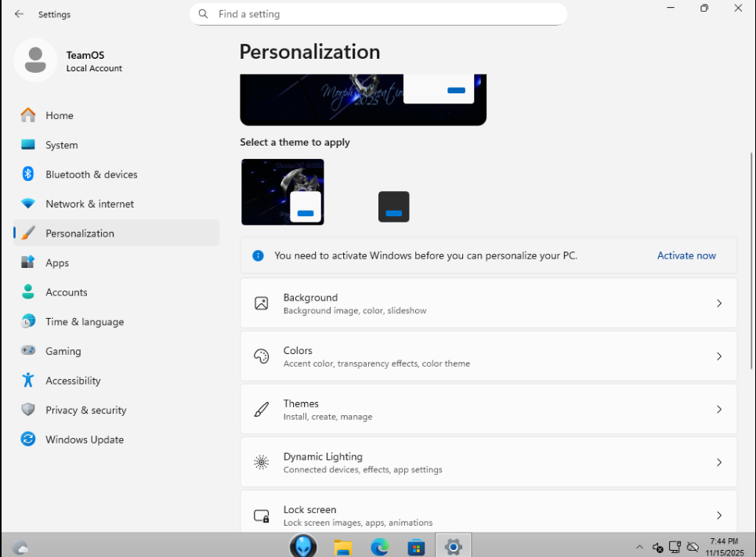Click the Find a setting search box
The image size is (756, 557).
(378, 14)
